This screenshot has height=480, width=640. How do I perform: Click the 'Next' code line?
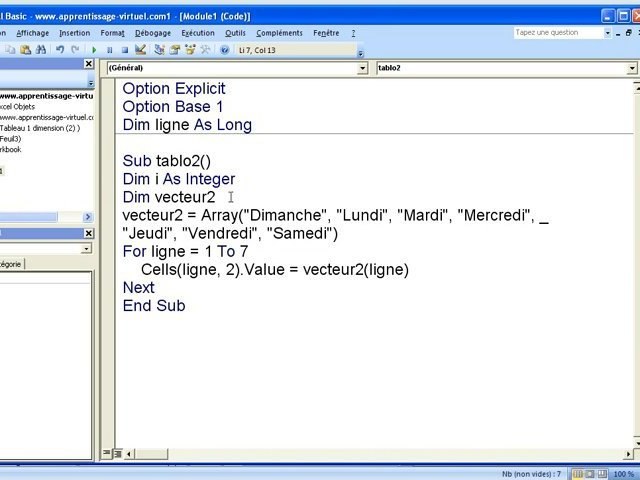[x=138, y=287]
